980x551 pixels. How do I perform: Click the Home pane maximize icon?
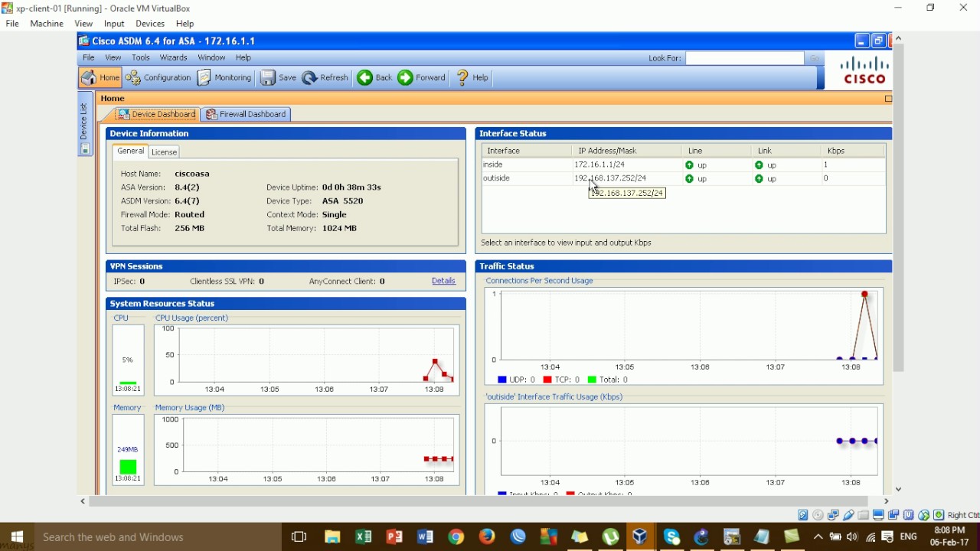coord(888,99)
